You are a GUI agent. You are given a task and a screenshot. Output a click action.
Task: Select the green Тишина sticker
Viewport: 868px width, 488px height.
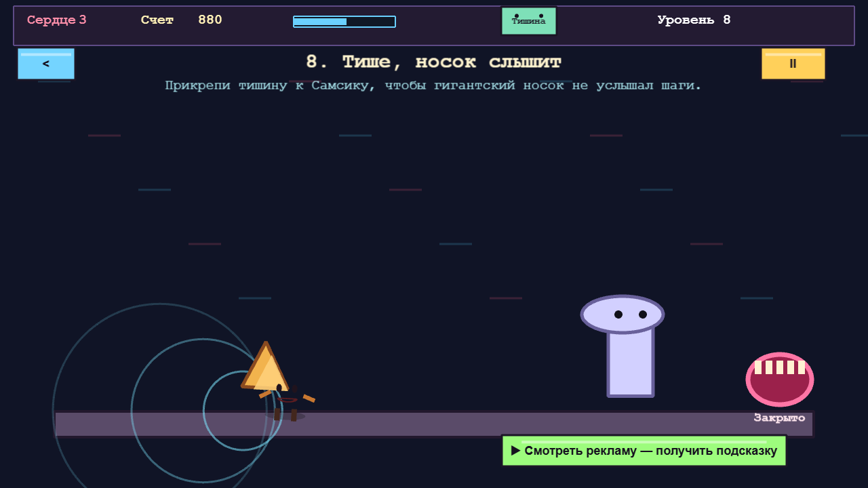tap(529, 21)
